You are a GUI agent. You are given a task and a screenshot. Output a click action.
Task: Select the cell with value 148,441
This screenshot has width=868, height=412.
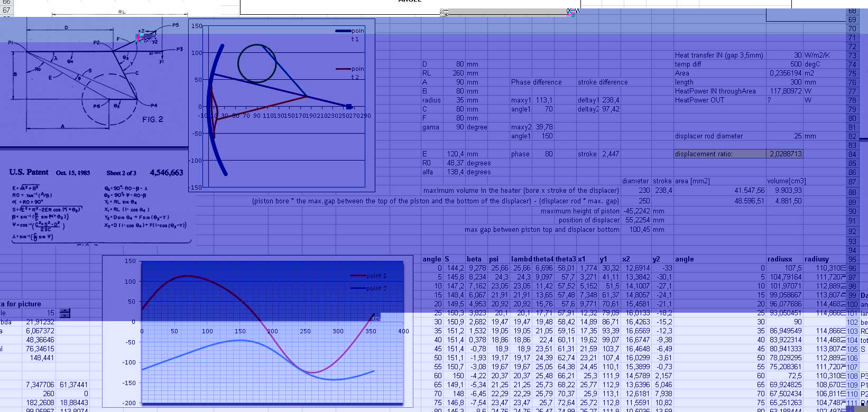point(39,358)
